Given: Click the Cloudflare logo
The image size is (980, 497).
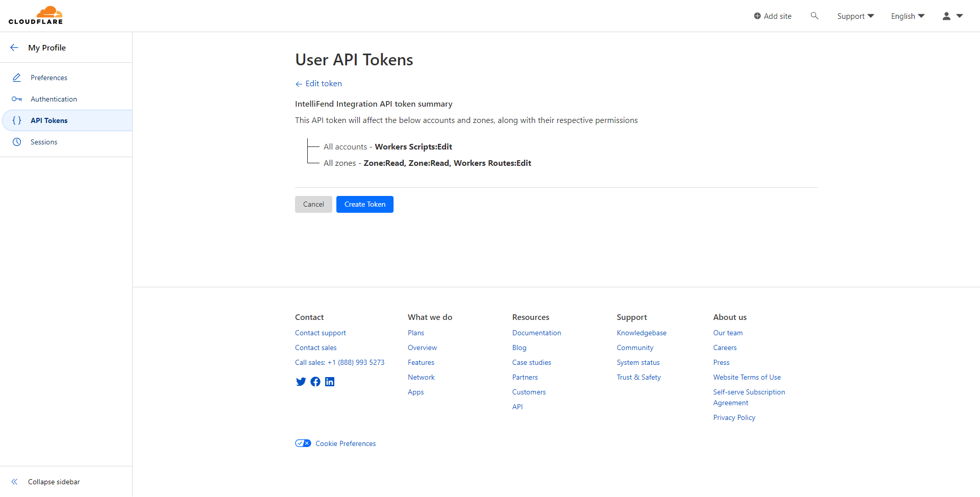Looking at the screenshot, I should point(36,15).
